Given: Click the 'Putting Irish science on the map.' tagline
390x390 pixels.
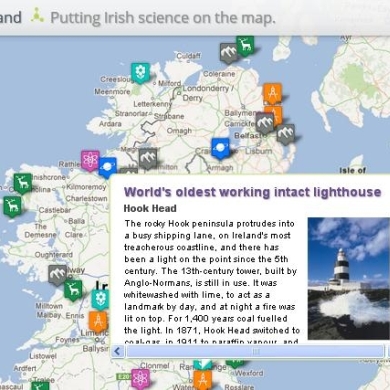Looking at the screenshot, I should (163, 18).
